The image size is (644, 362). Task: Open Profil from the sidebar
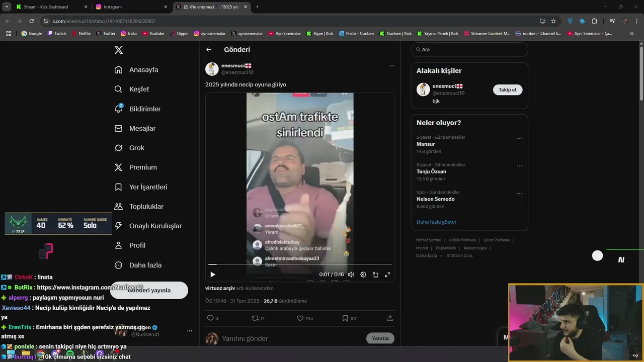130,245
